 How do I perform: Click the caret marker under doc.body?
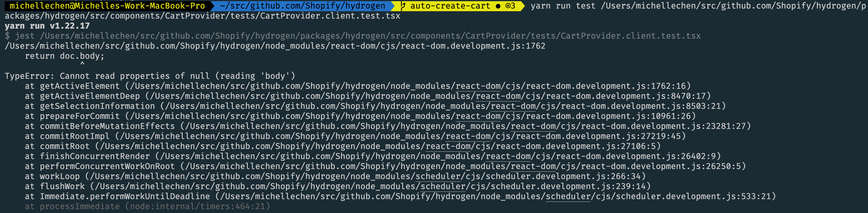coord(82,64)
